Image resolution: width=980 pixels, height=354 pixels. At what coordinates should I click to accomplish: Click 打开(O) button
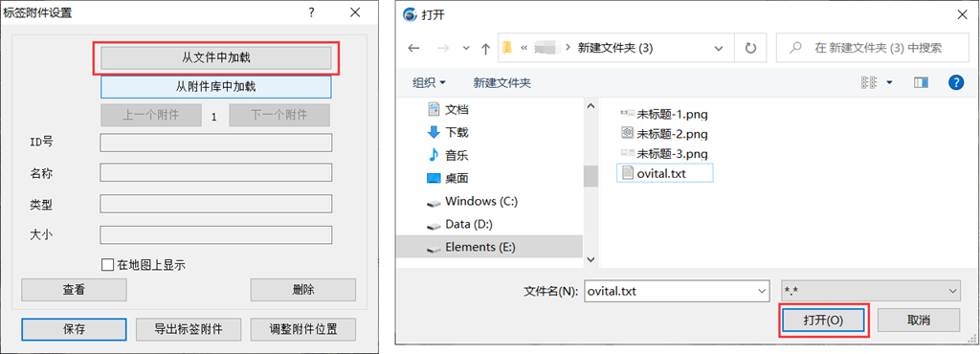[823, 321]
